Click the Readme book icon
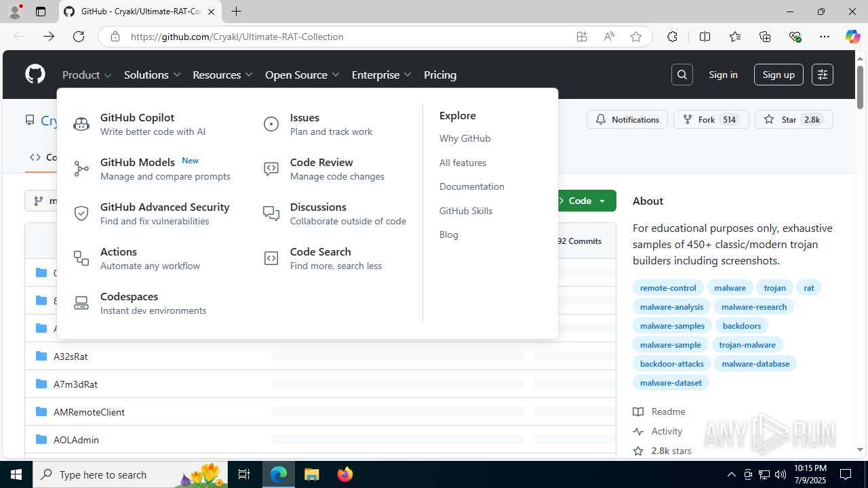This screenshot has width=868, height=488. point(638,411)
